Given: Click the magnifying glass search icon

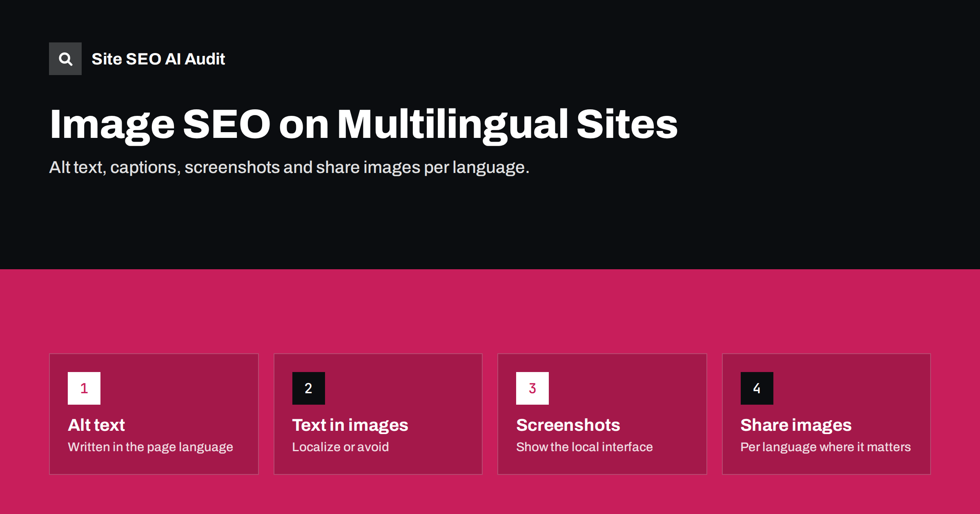Looking at the screenshot, I should tap(65, 59).
